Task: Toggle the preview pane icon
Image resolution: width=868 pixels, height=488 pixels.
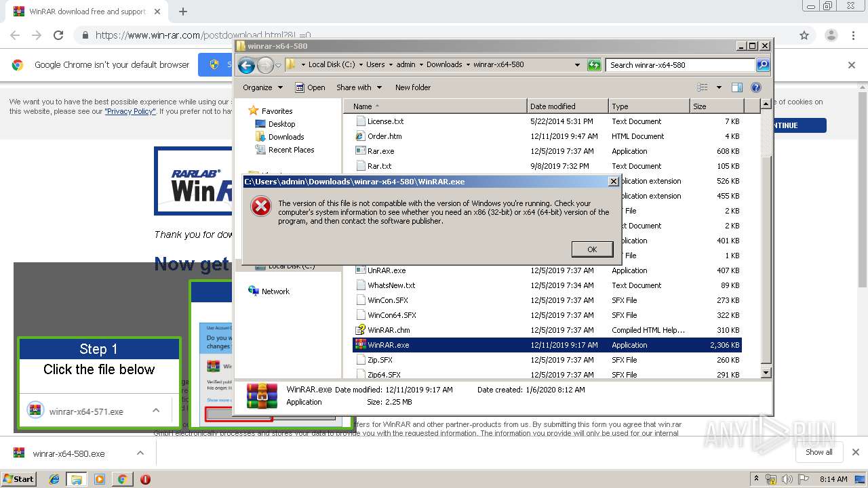Action: click(x=737, y=87)
